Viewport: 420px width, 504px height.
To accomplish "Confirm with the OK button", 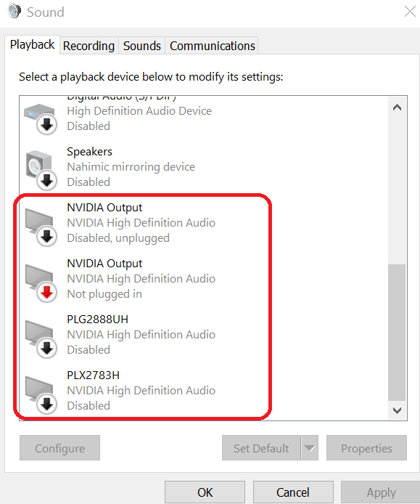I will pos(205,492).
